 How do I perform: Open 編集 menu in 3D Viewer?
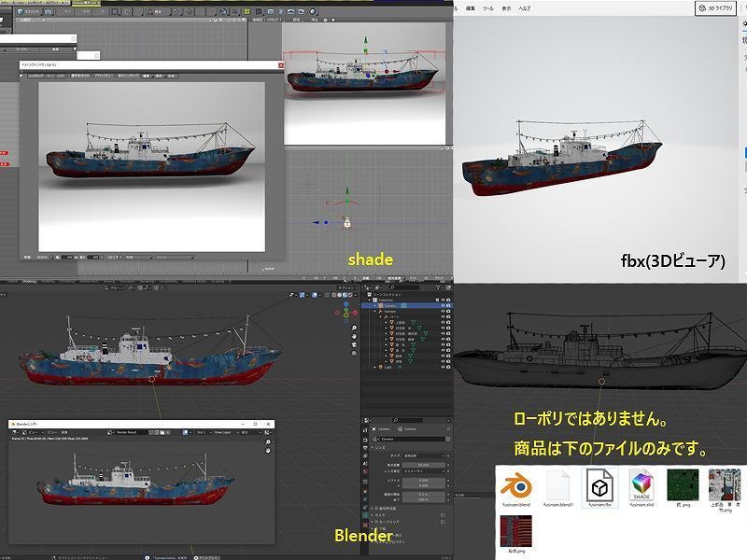(471, 8)
